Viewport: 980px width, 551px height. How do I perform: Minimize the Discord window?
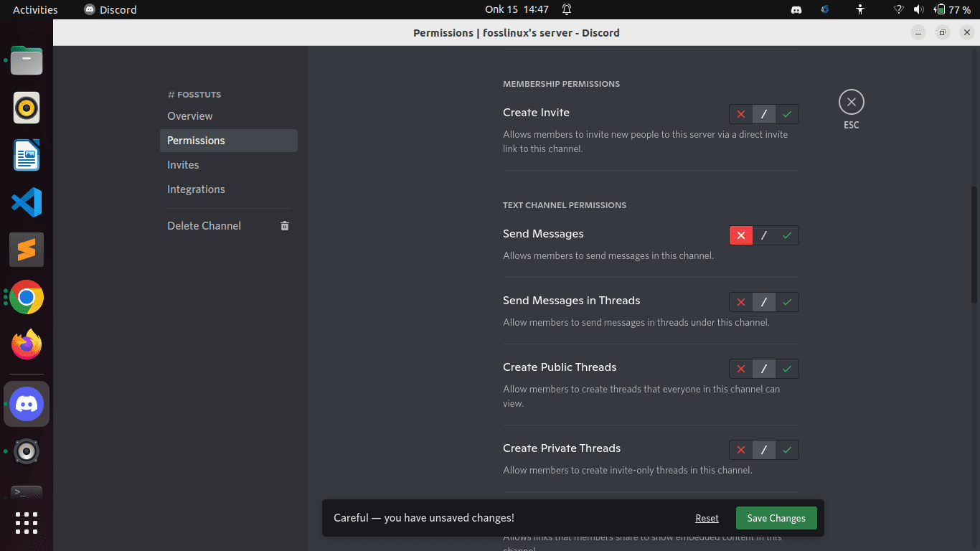click(918, 32)
